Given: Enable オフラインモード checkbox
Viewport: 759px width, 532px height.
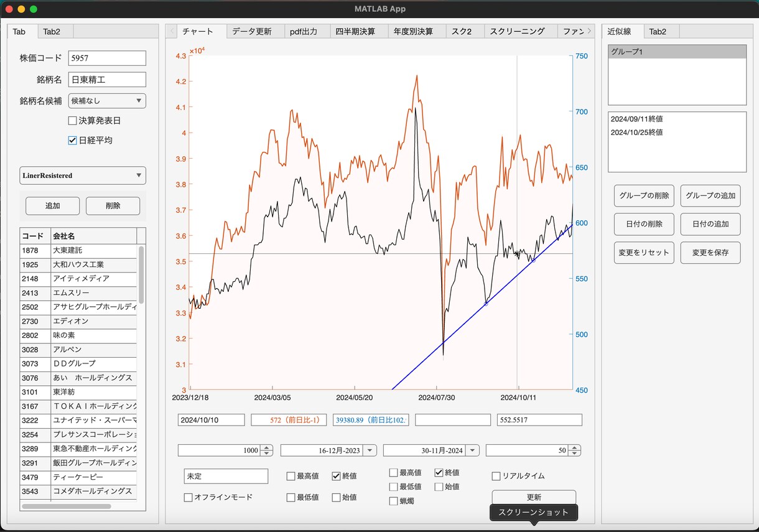Looking at the screenshot, I should coord(188,498).
